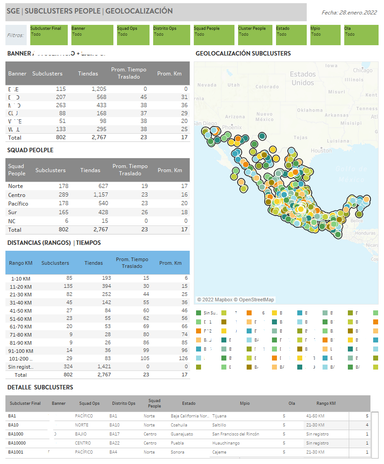This screenshot has height=464, width=384.
Task: Open the Subcluster Final filter dropdown
Action: point(49,35)
